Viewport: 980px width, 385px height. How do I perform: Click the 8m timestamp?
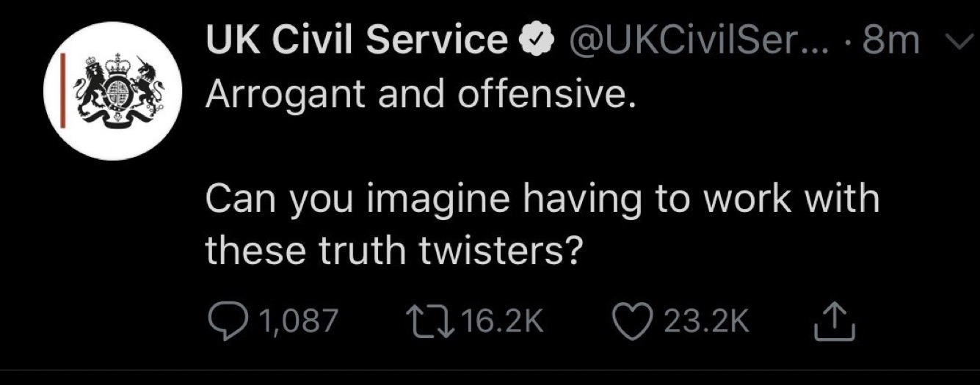[890, 42]
